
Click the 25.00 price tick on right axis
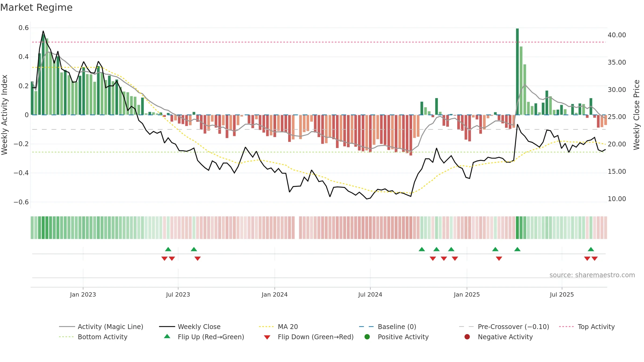[x=617, y=117]
